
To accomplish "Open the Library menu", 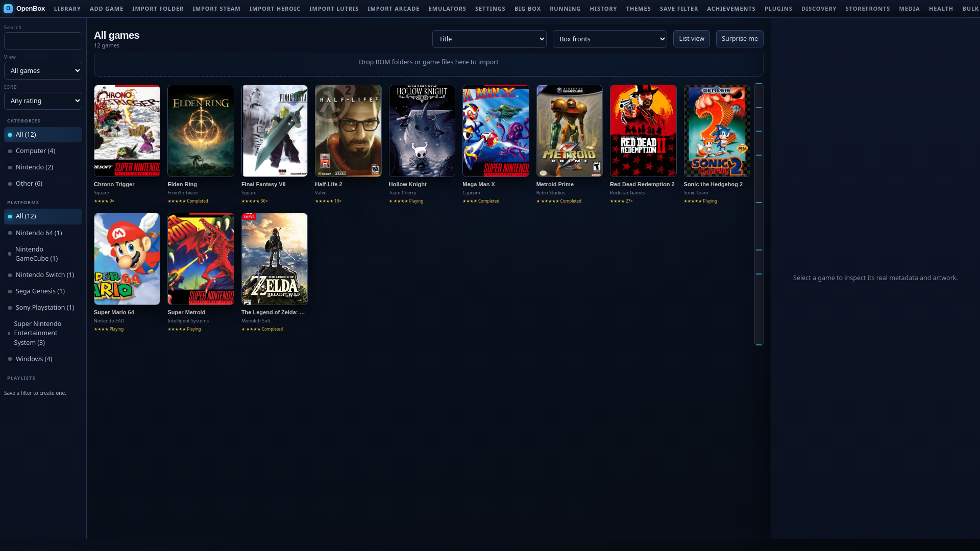I will (x=67, y=9).
